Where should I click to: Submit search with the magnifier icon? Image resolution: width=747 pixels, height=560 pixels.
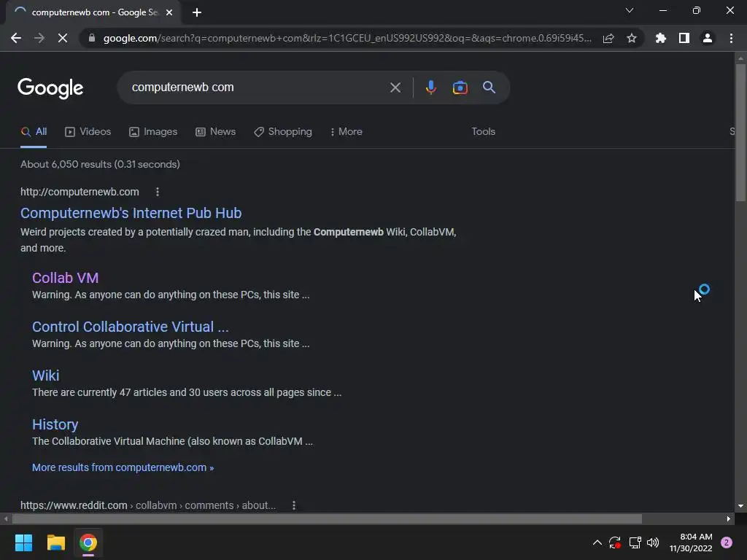[x=489, y=87]
